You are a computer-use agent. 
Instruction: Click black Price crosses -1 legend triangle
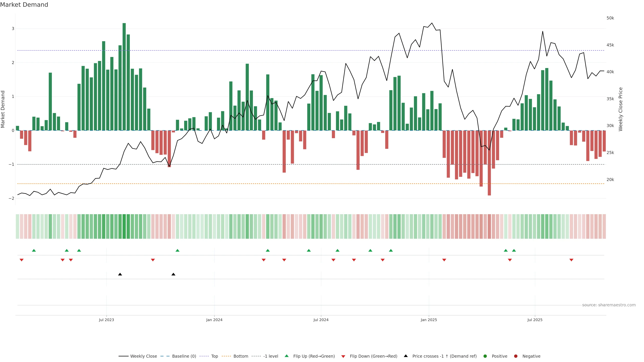[x=406, y=356]
